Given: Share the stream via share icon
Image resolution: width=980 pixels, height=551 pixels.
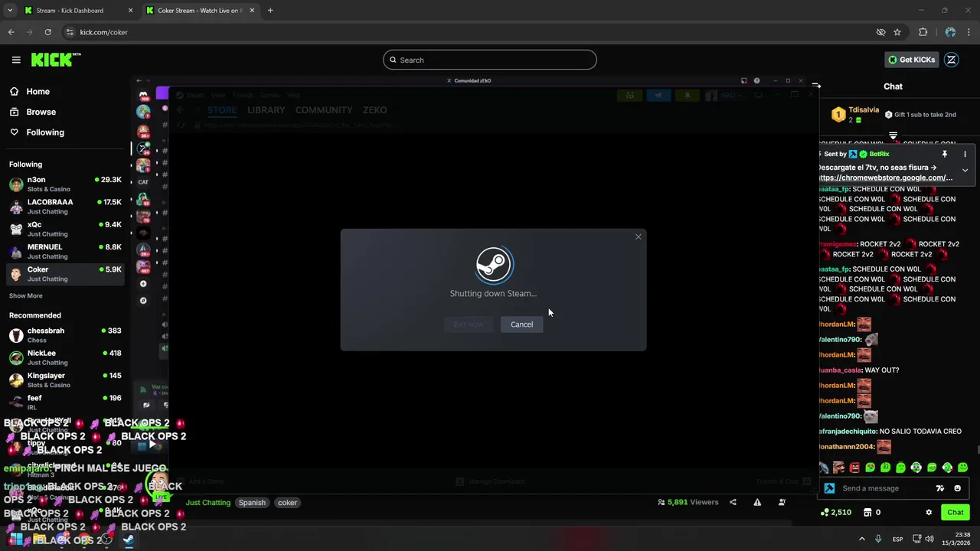Looking at the screenshot, I should 733,502.
